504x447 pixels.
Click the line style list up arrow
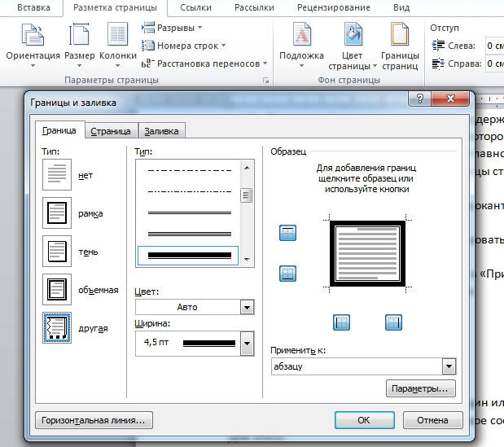click(247, 168)
